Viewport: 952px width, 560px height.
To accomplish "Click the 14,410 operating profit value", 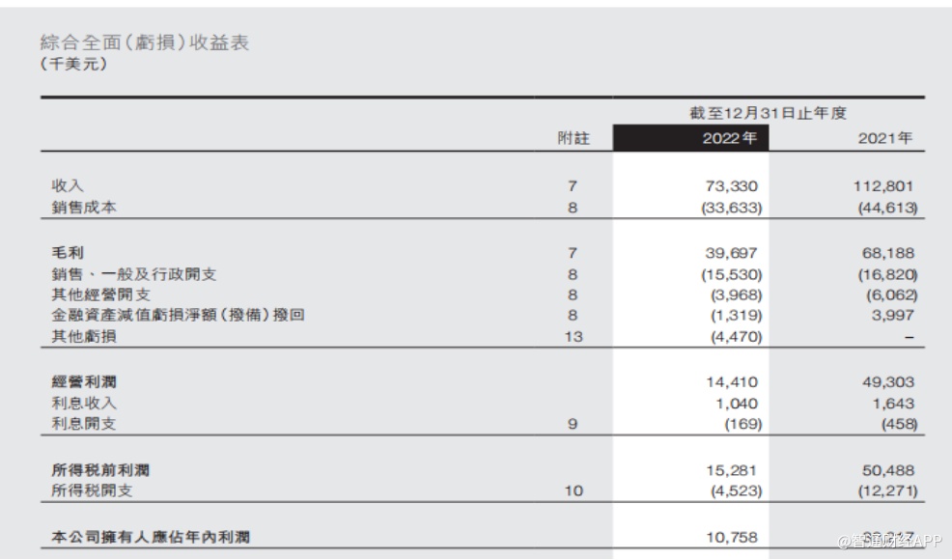I will [732, 381].
